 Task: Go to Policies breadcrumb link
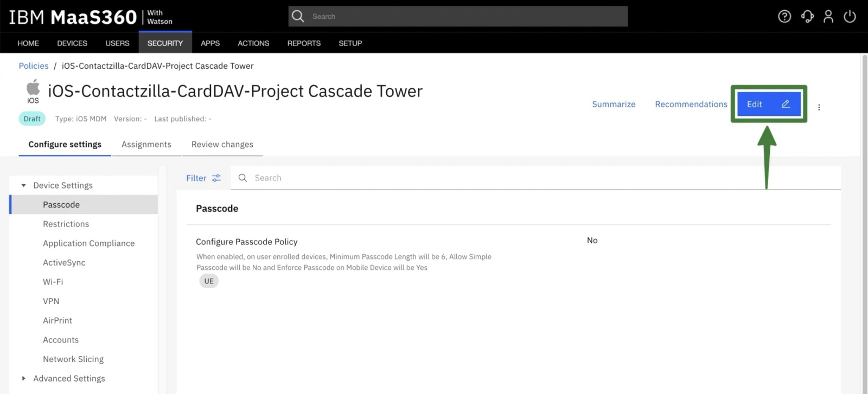34,66
